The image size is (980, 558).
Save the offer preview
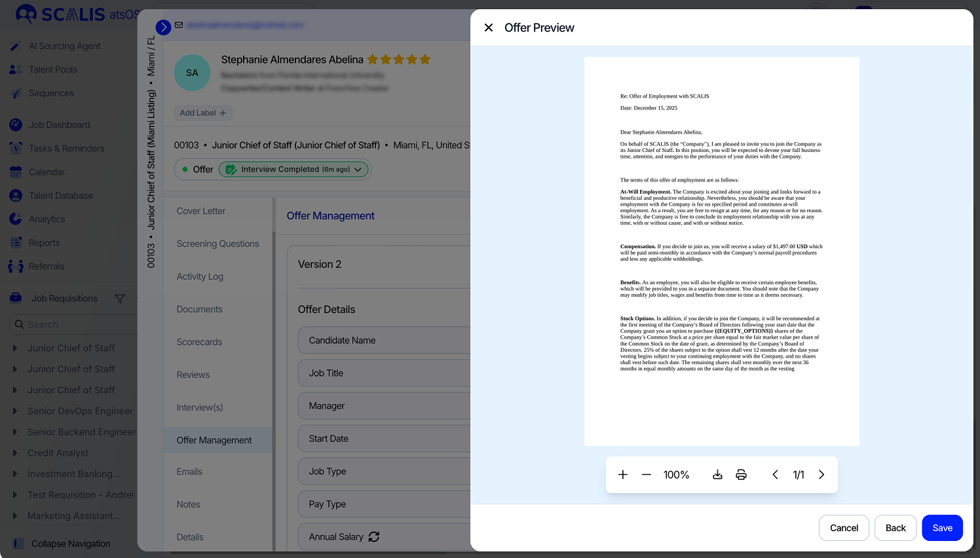942,528
